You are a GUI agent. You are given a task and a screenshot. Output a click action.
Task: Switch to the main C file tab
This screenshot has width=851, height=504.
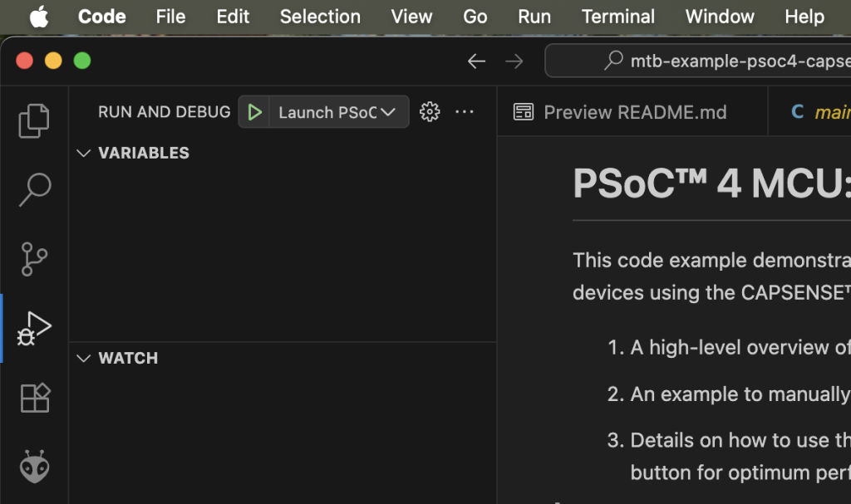tap(809, 112)
